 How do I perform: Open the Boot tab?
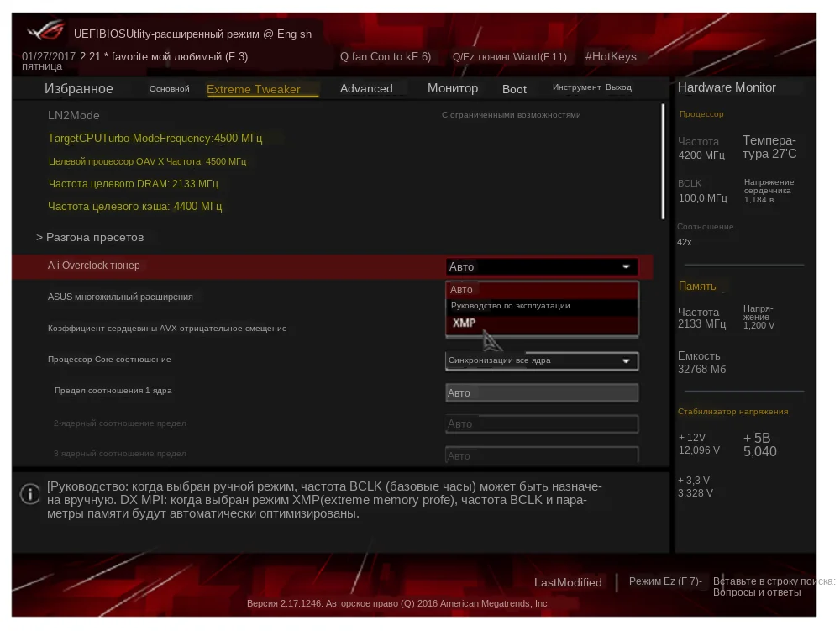coord(514,89)
